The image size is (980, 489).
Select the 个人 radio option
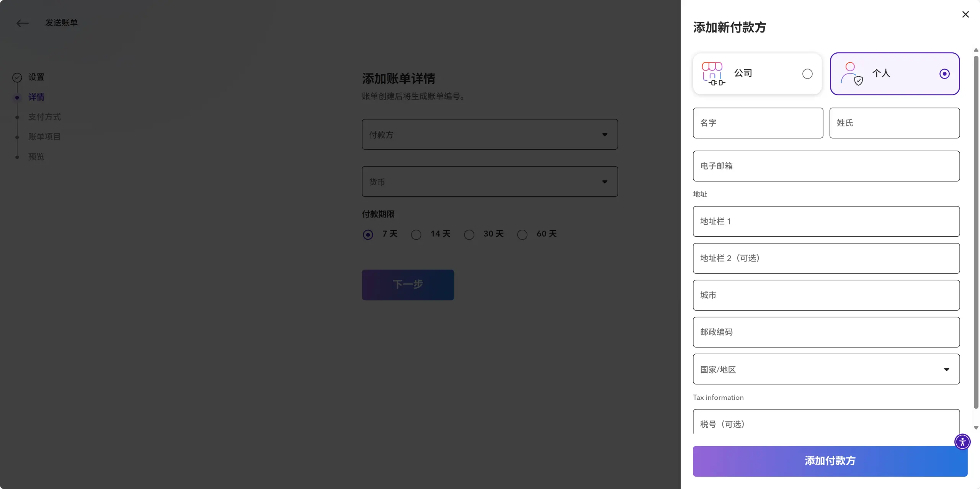coord(944,74)
